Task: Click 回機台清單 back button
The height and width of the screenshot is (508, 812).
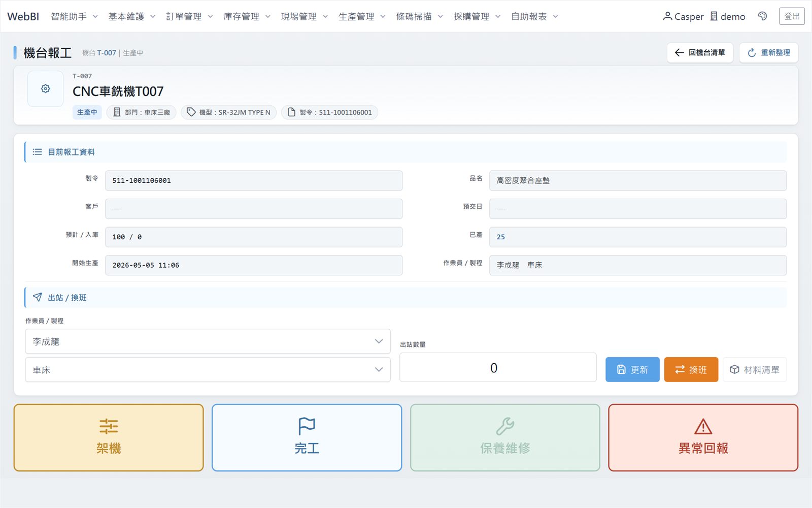Action: (x=700, y=53)
